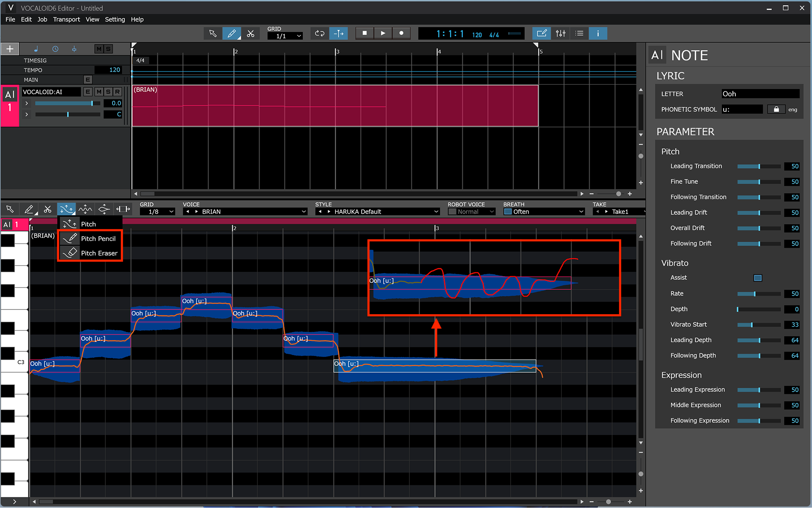Viewport: 812px width, 508px height.
Task: Toggle the Breath 'Often' checkbox
Action: pos(508,211)
